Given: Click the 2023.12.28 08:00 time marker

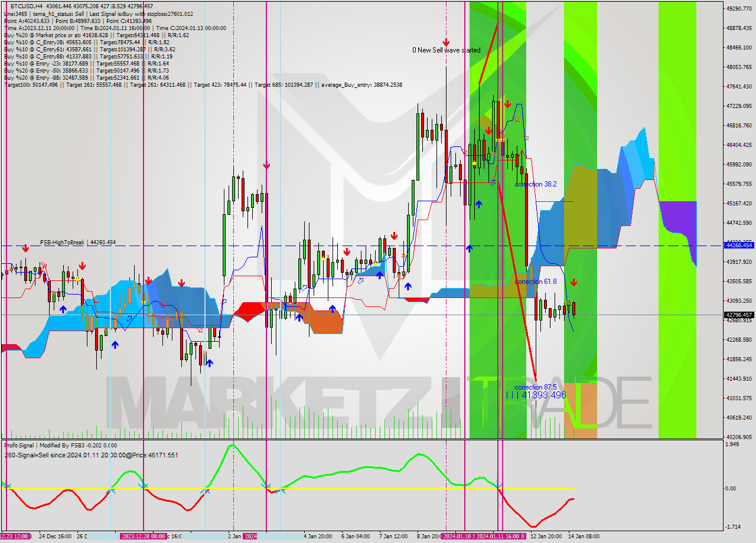Looking at the screenshot, I should pyautogui.click(x=143, y=536).
